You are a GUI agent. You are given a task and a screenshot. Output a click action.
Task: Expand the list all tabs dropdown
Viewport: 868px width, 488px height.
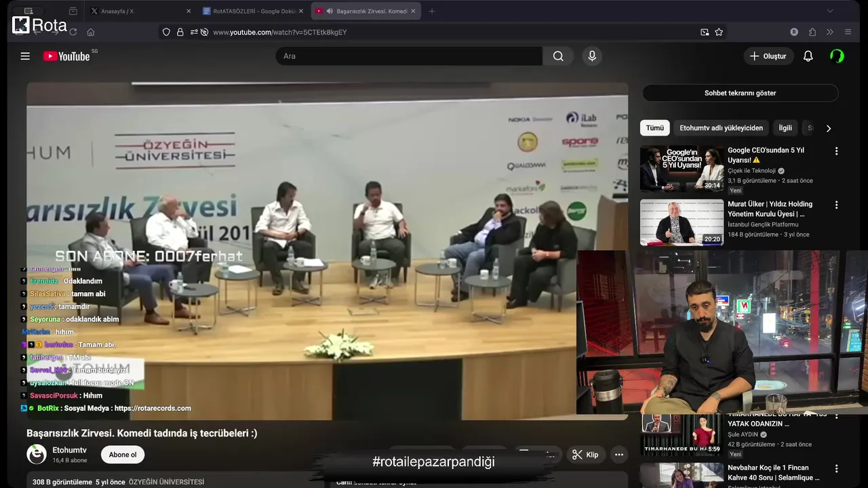(x=830, y=11)
